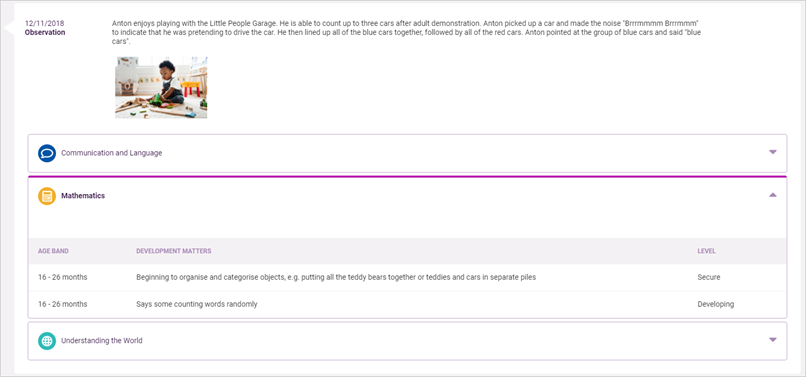
Task: Open the child playing photo thumbnail
Action: (161, 87)
